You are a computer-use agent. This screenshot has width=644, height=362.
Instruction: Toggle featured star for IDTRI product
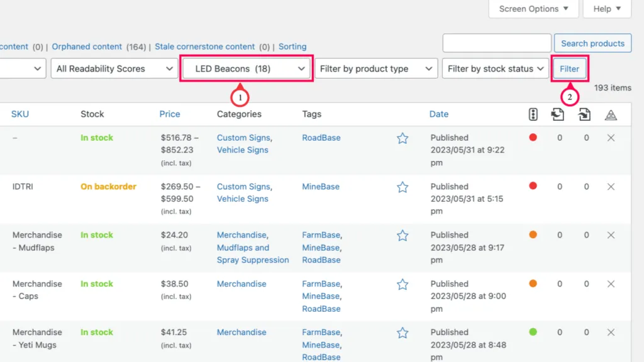402,187
